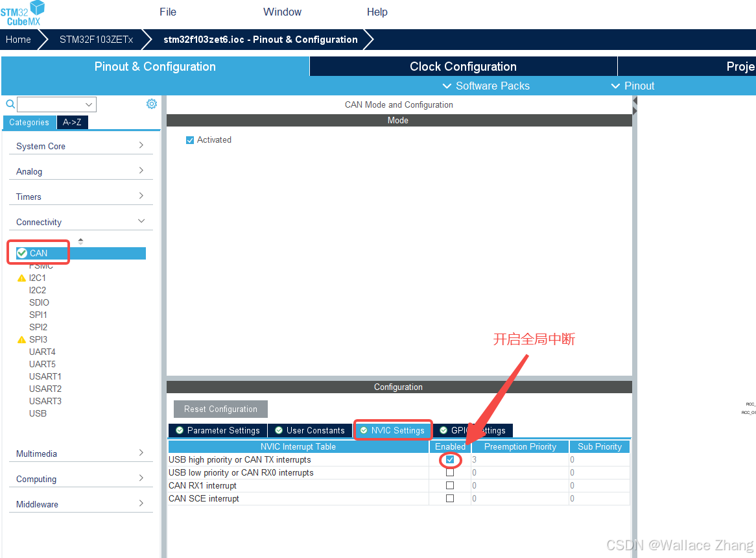The width and height of the screenshot is (756, 558).
Task: Open the Window menu
Action: click(x=282, y=12)
